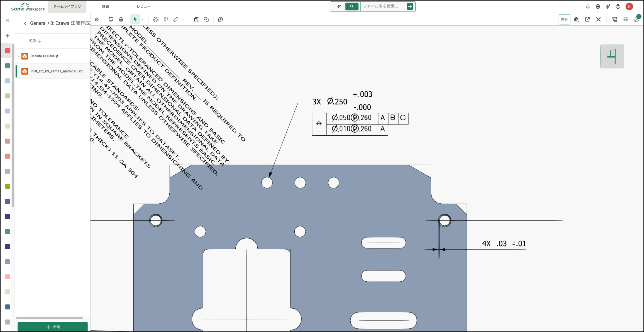The width and height of the screenshot is (644, 332).
Task: Expand the Makita DF030D.jt tree item
Action: pyautogui.click(x=18, y=56)
